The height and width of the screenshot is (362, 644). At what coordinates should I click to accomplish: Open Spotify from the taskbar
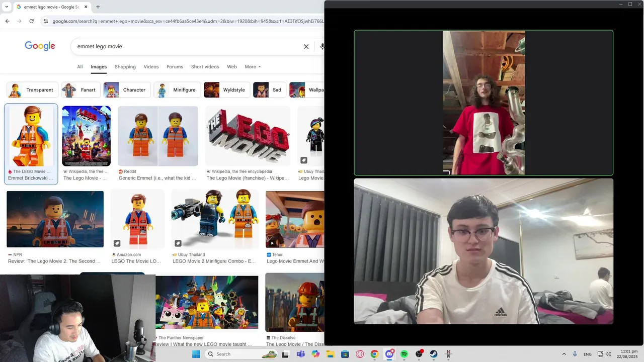click(x=404, y=354)
